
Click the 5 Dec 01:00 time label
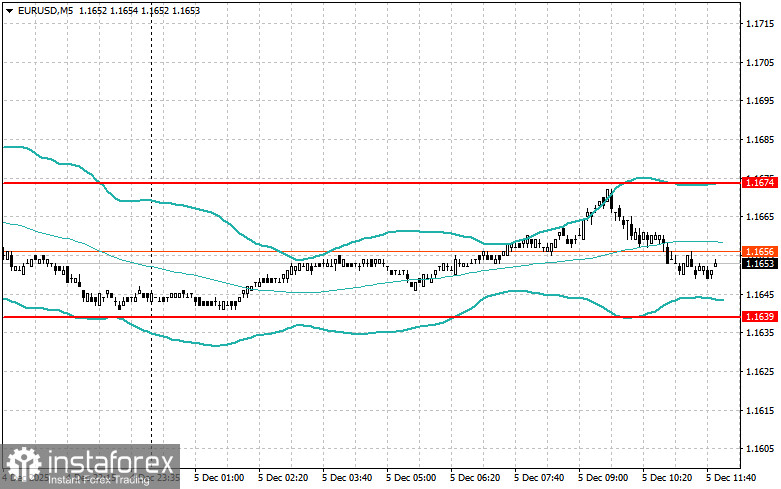tap(219, 478)
